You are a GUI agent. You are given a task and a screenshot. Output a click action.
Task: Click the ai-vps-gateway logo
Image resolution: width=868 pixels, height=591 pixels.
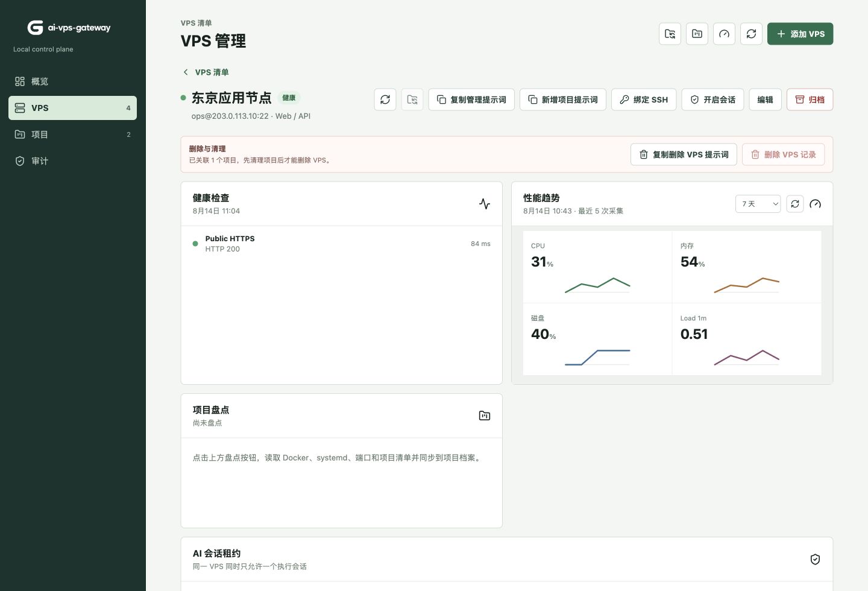(69, 28)
